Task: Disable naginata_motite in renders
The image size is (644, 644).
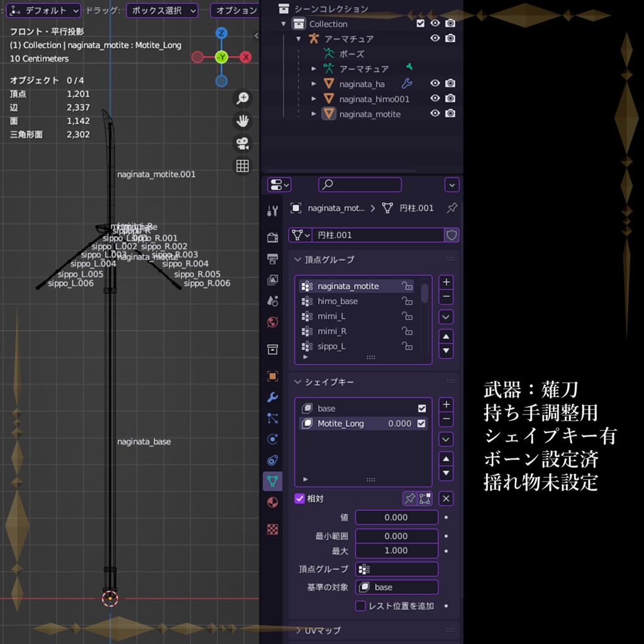Action: [450, 113]
